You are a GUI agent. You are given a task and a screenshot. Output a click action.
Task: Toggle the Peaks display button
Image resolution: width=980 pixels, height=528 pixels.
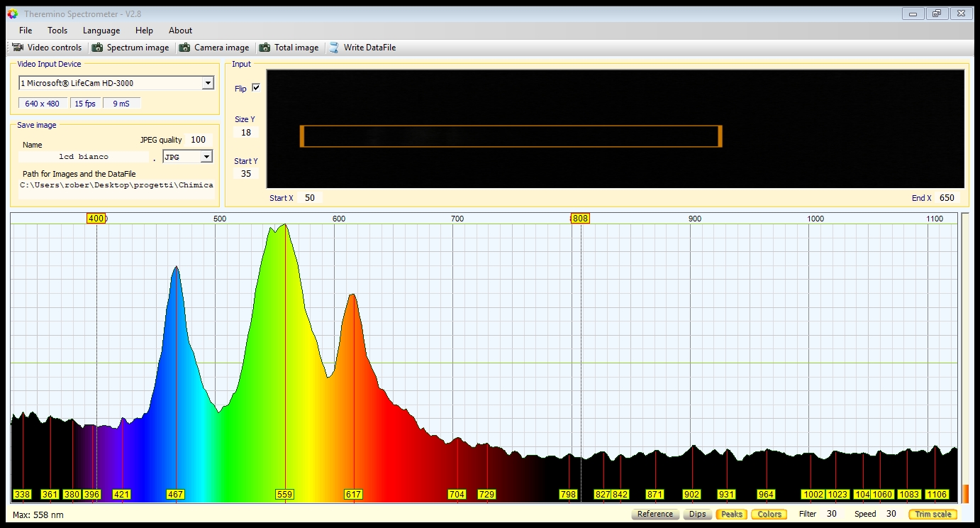pos(731,515)
